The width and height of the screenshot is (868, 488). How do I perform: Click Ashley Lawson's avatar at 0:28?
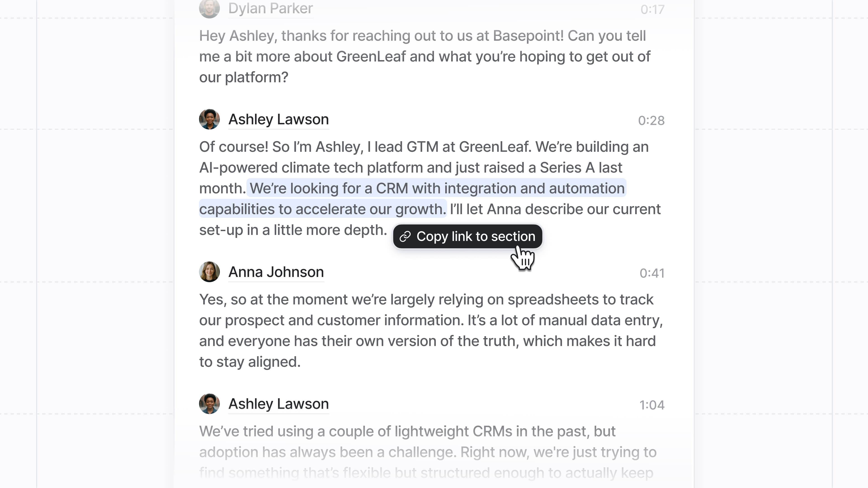click(x=209, y=119)
